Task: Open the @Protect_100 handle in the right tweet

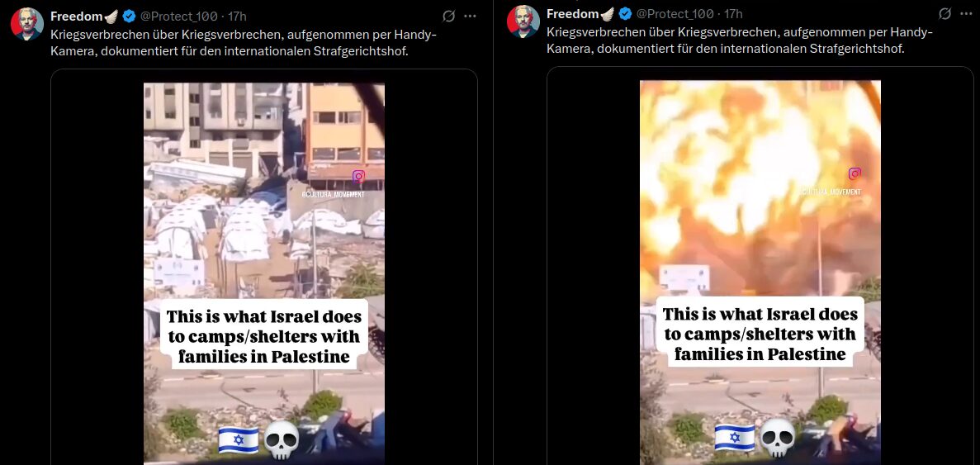Action: pyautogui.click(x=675, y=14)
